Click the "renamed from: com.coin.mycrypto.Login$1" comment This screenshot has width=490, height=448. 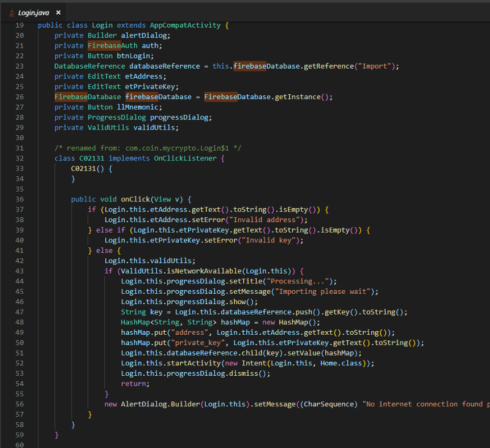pyautogui.click(x=148, y=148)
